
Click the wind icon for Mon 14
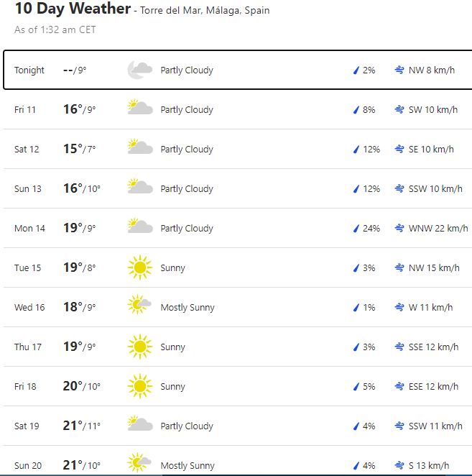click(x=399, y=229)
